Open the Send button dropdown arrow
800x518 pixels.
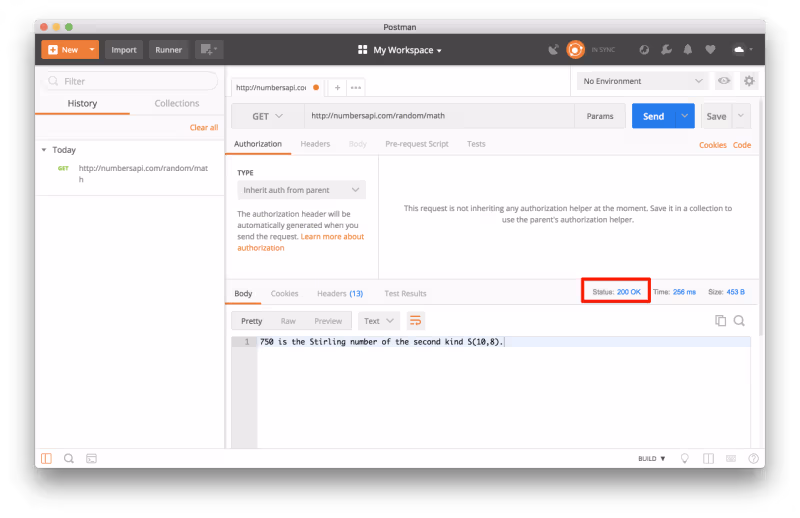tap(685, 116)
